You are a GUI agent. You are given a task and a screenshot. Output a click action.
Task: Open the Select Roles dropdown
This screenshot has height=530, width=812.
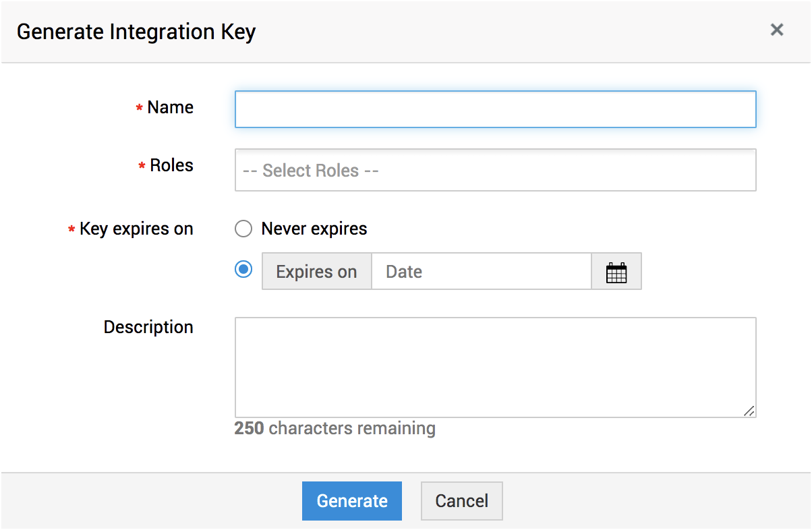[495, 171]
